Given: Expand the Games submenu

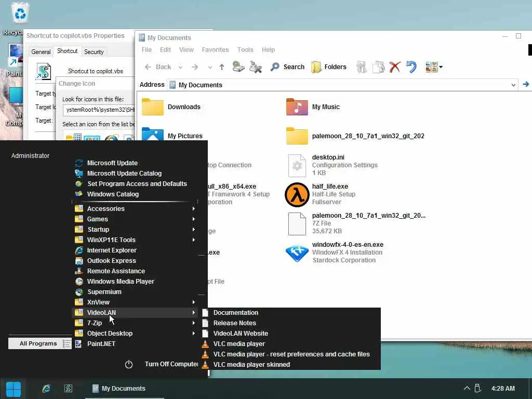Looking at the screenshot, I should coord(135,219).
